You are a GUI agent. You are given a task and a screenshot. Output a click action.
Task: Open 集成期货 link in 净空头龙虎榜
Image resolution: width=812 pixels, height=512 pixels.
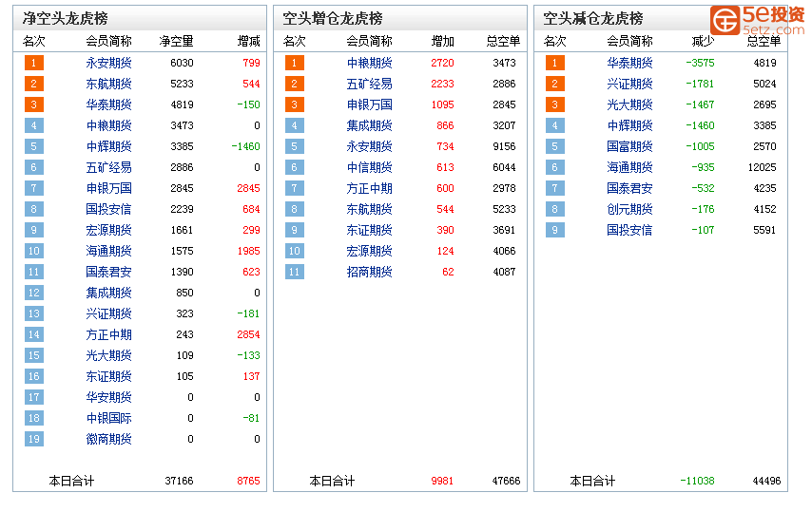coord(108,293)
